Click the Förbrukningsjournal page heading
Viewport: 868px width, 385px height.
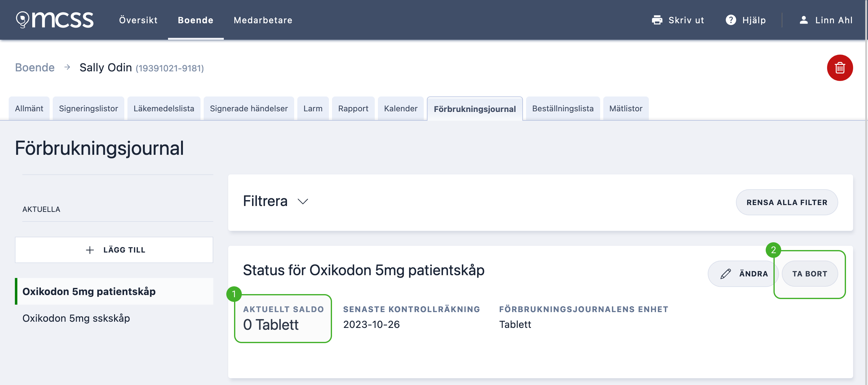[100, 148]
